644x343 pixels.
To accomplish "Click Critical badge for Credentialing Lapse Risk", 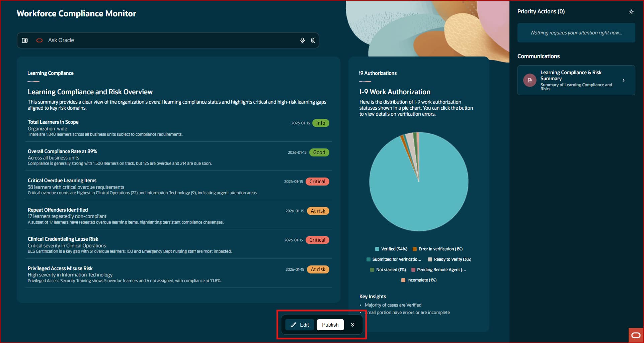I will pos(317,240).
